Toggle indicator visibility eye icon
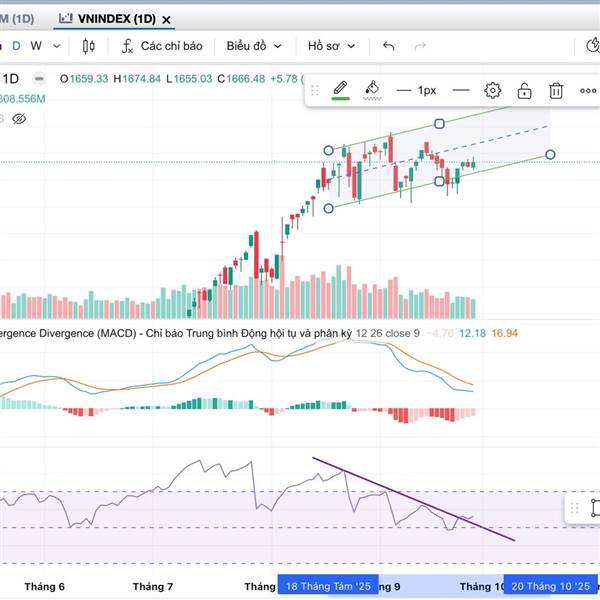600x600 pixels. (19, 119)
